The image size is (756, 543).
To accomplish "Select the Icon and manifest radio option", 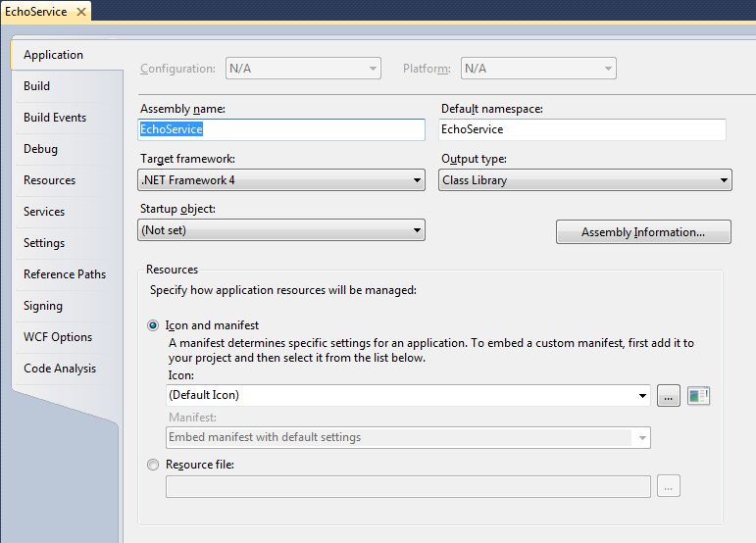I will [153, 325].
